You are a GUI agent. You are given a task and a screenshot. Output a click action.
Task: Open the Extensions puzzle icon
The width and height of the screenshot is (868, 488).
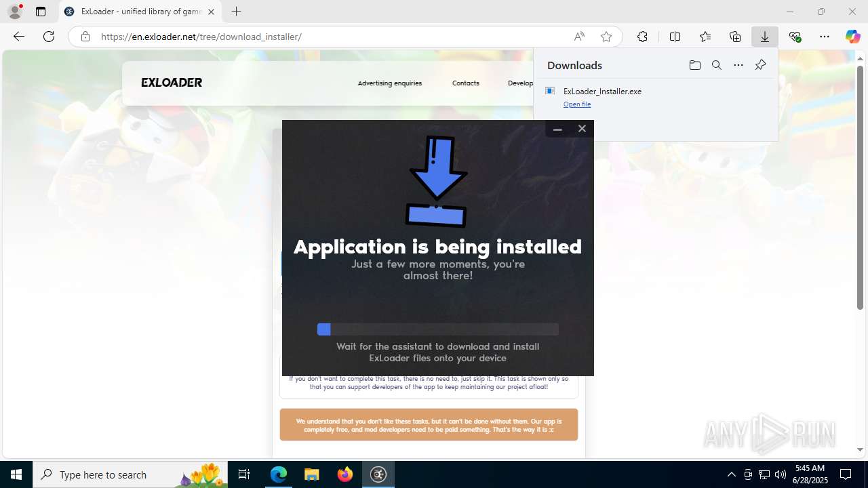pyautogui.click(x=642, y=37)
